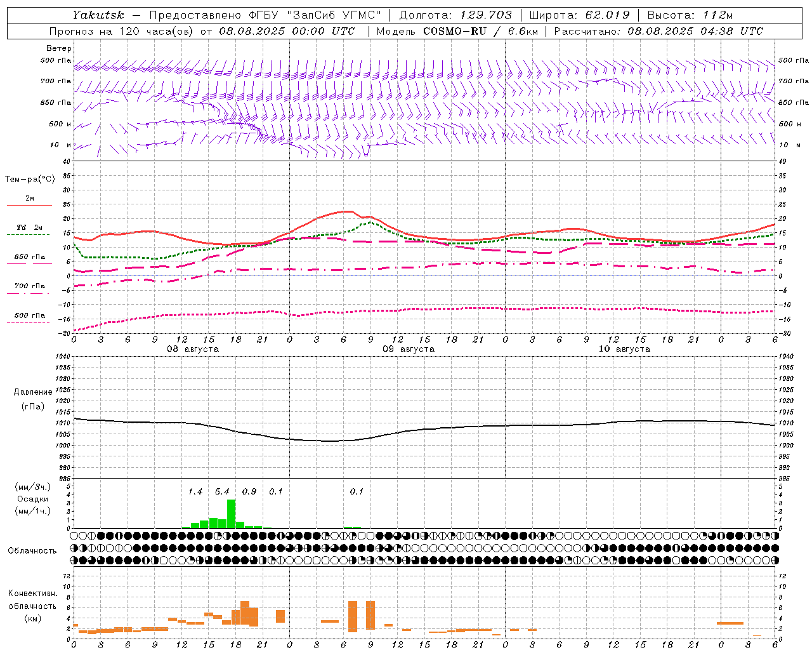
Task: Click the Ветер panel label
Action: 59,48
